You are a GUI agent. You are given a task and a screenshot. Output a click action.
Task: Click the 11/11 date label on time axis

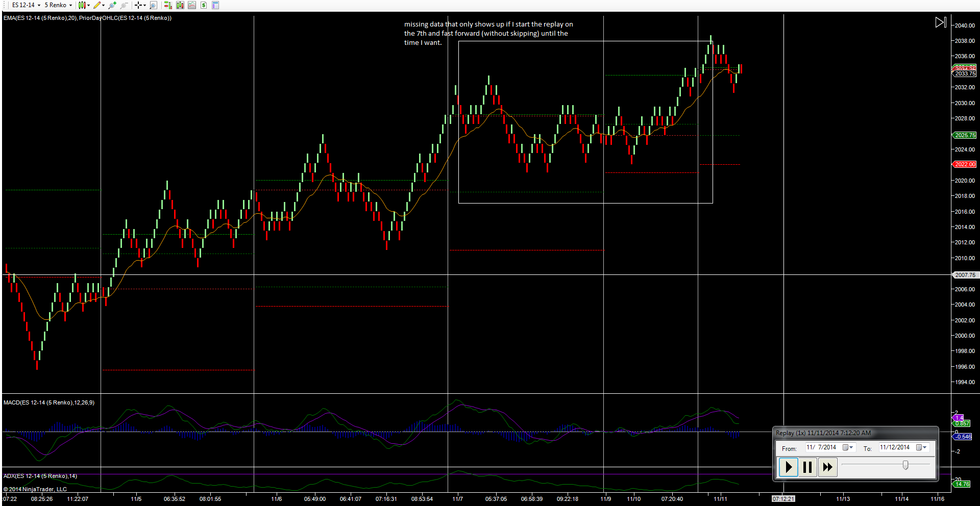(720, 499)
